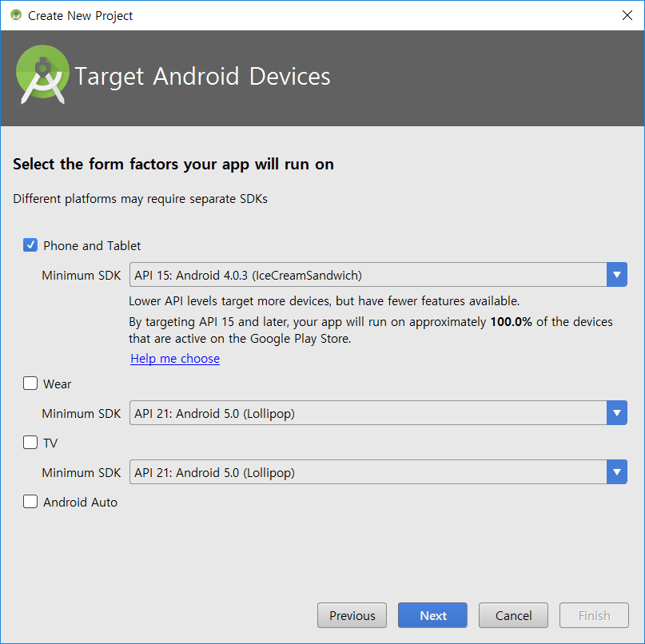
Task: Click 'Different platforms may require separate SDKs' text
Action: 141,199
